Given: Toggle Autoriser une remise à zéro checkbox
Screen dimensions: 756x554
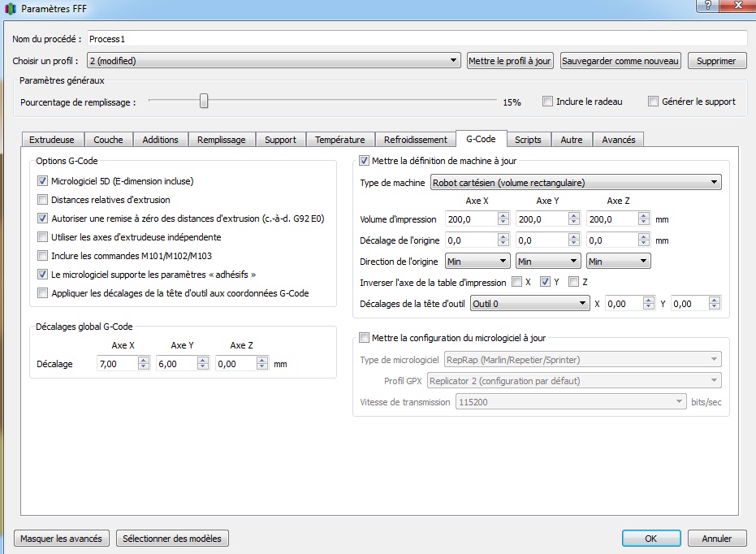Looking at the screenshot, I should (x=42, y=219).
